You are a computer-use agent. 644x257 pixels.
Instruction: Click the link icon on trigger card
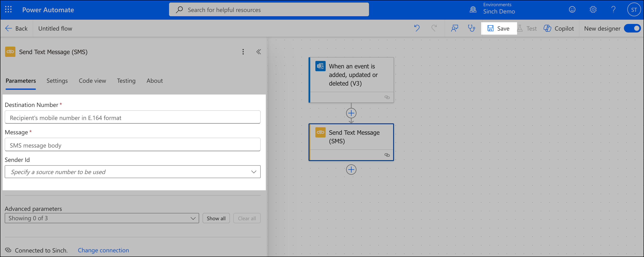(387, 97)
